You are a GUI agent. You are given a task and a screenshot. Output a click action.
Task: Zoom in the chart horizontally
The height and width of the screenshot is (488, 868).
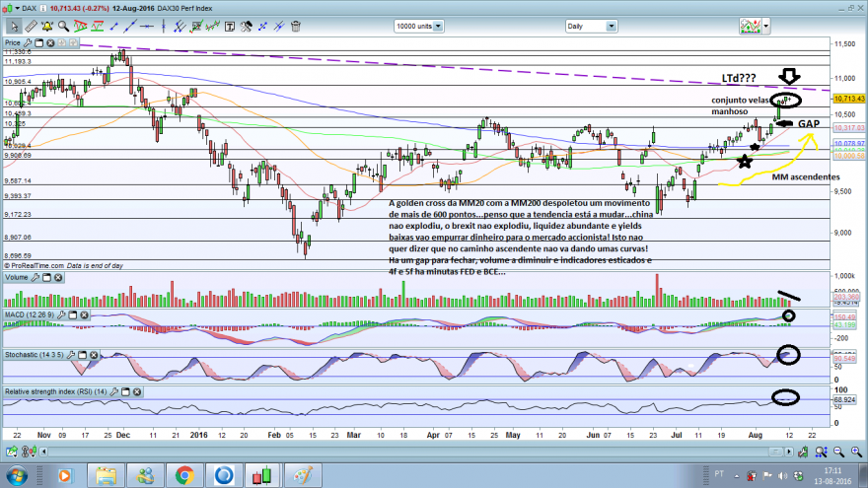[856, 453]
